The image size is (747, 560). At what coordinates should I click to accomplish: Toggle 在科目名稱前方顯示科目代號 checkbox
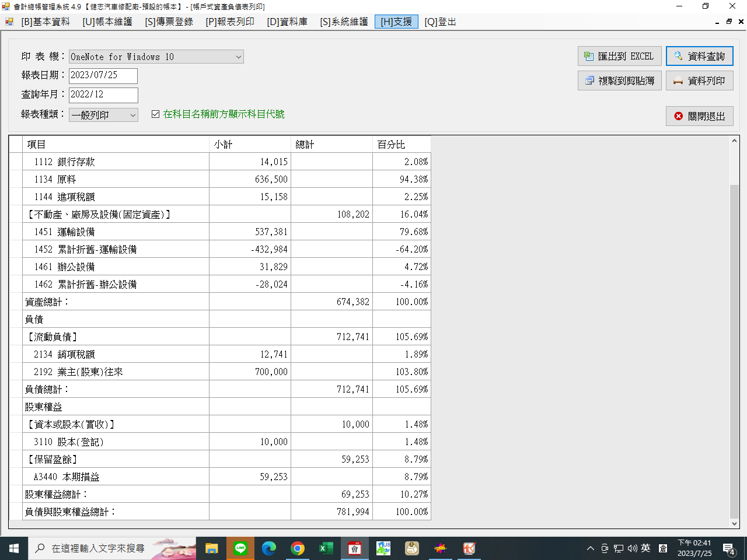coord(155,114)
